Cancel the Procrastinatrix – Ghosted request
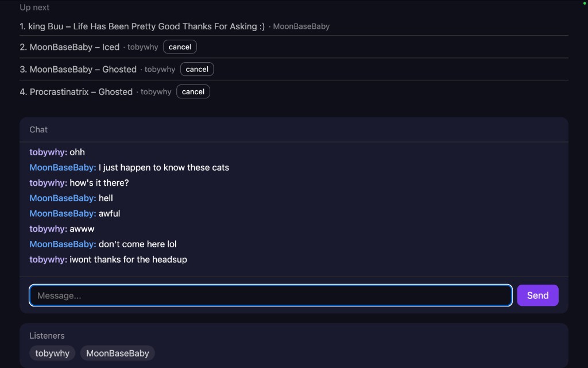588x368 pixels. 193,92
